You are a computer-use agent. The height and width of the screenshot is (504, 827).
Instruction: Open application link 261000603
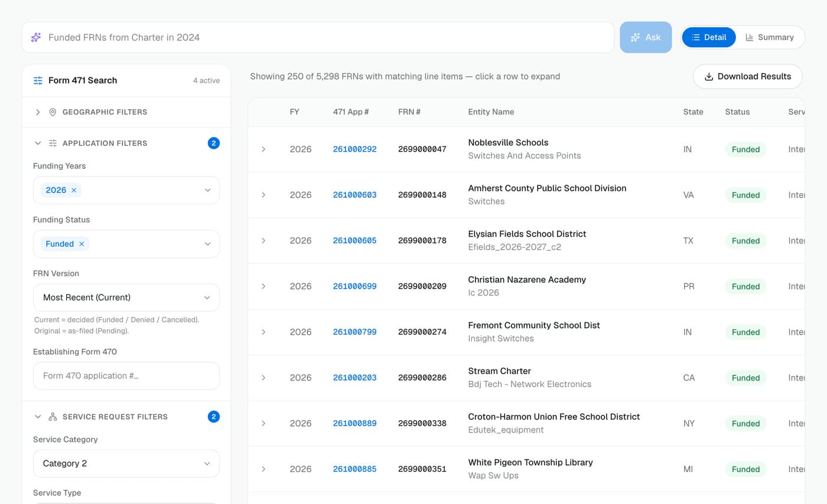(354, 195)
